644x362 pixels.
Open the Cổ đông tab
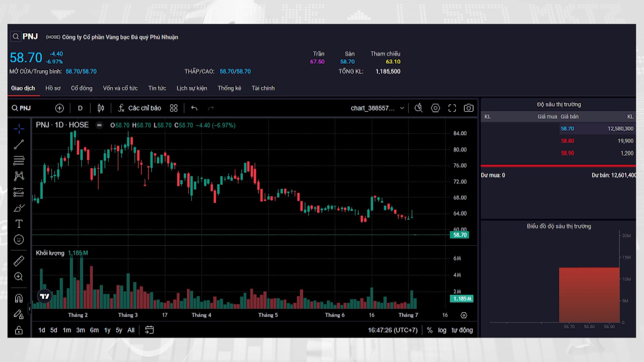(82, 88)
